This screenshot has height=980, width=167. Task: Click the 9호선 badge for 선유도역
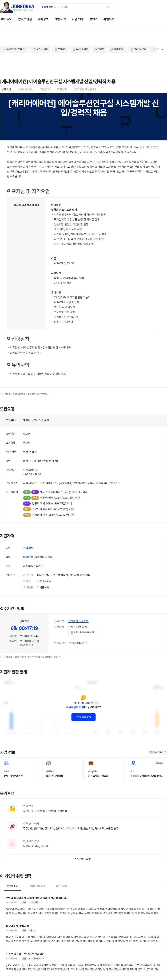point(27,509)
